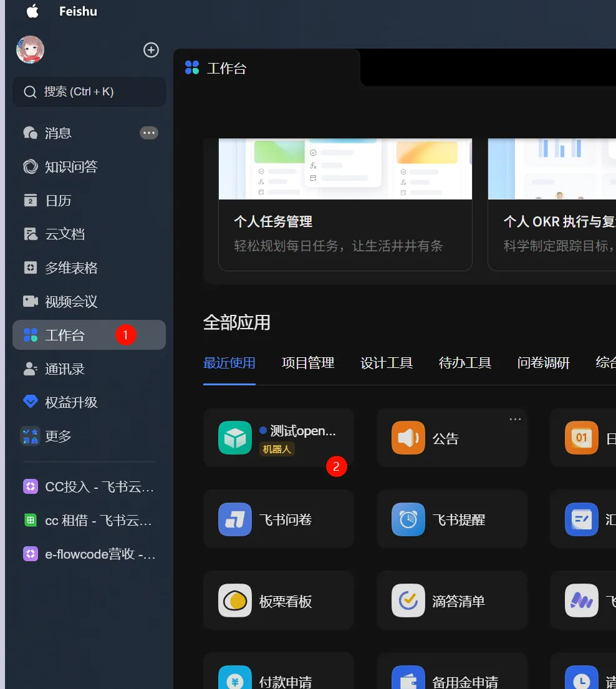Open pinned sheet cc 租借 - 飞书云...
Viewport: 616px width, 689px height.
[x=89, y=520]
